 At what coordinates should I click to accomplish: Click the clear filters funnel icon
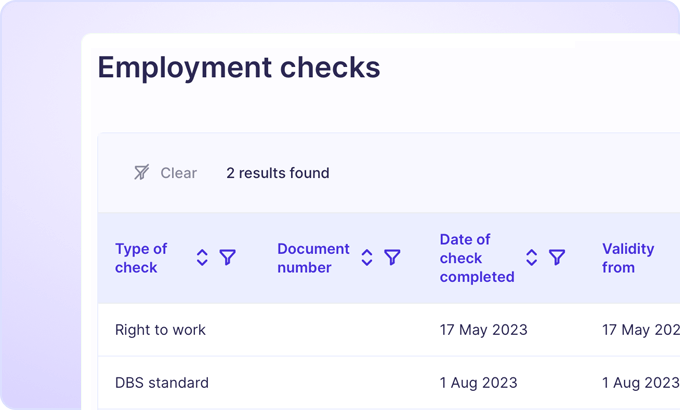coord(142,173)
